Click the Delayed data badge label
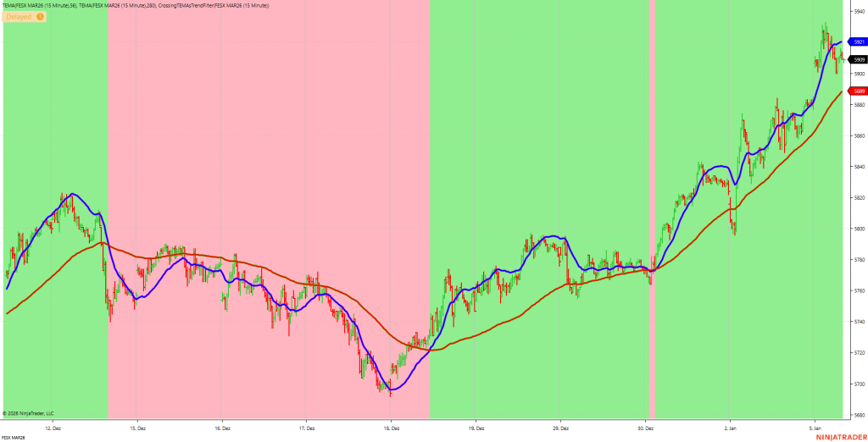 19,16
